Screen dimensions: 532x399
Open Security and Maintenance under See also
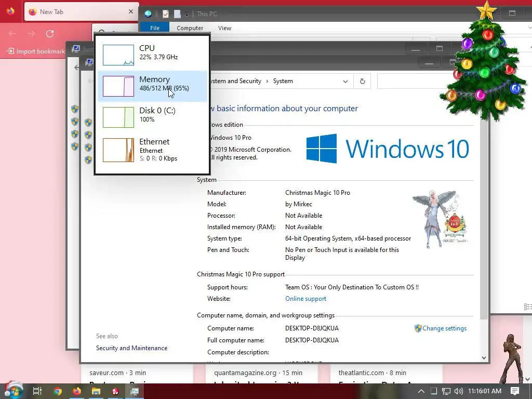tap(131, 348)
